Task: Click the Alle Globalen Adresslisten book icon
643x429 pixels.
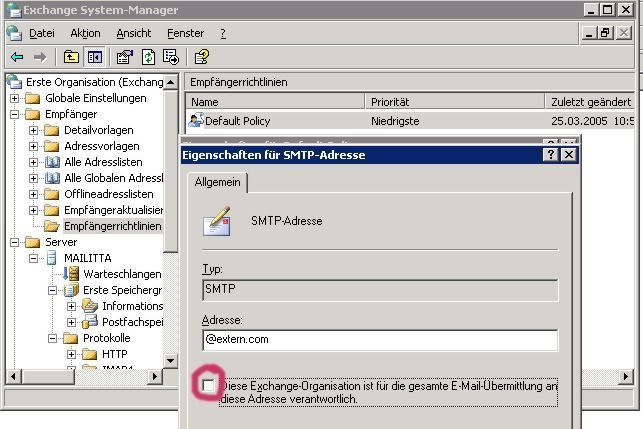Action: [52, 178]
